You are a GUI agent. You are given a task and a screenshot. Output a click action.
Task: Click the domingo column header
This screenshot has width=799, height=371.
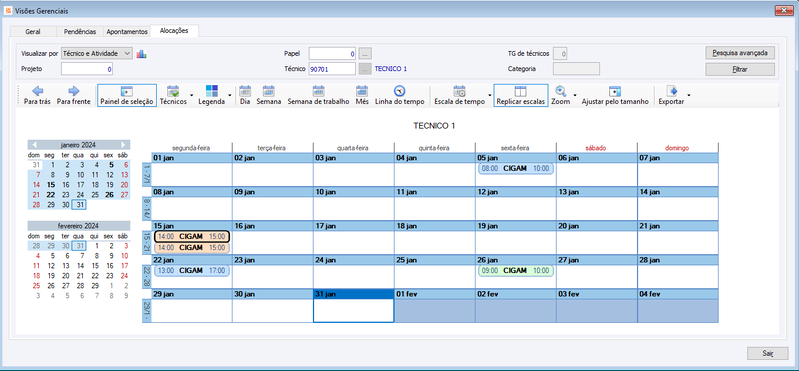pos(677,148)
